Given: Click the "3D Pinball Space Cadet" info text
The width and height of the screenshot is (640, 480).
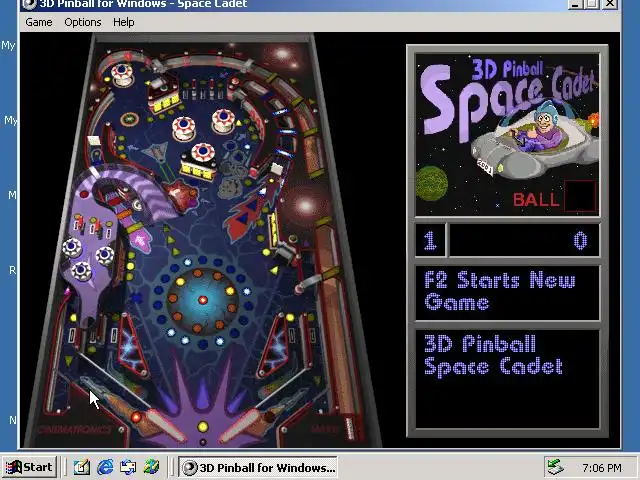Looking at the screenshot, I should click(x=493, y=355).
